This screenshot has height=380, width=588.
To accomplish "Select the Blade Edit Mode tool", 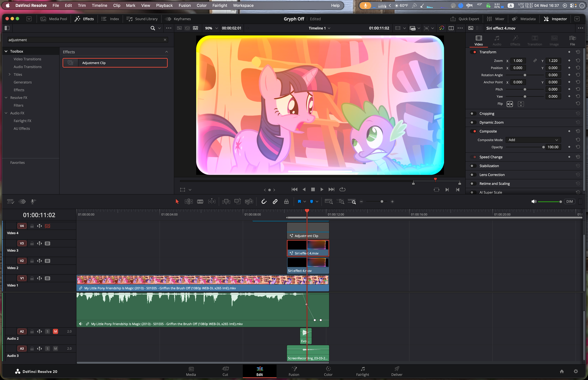I will coord(200,202).
